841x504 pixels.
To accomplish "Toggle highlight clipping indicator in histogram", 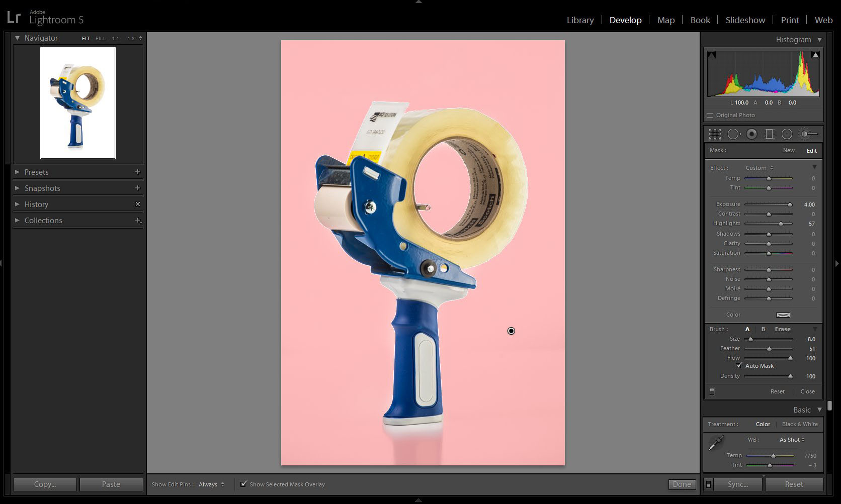I will [815, 54].
